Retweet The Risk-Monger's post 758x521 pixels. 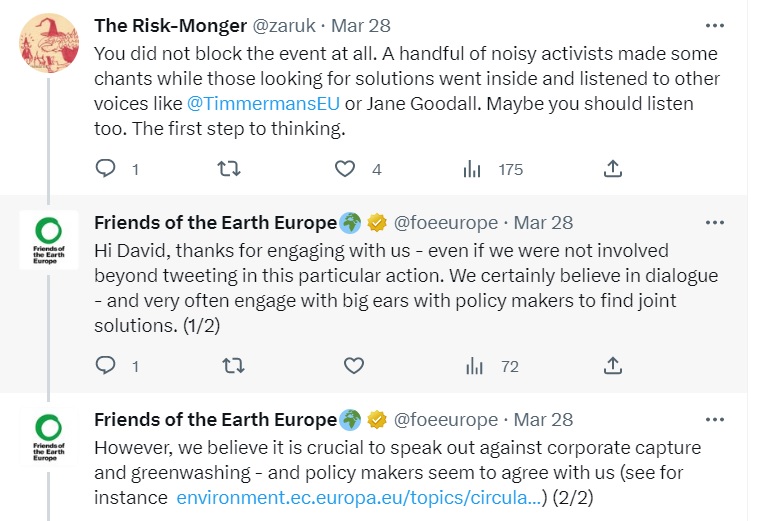tap(229, 169)
